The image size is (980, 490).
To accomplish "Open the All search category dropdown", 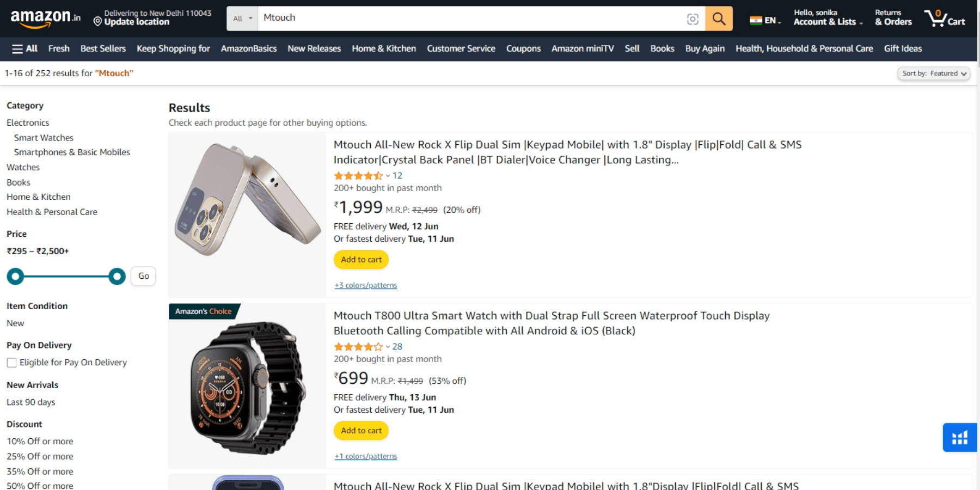I will tap(242, 19).
